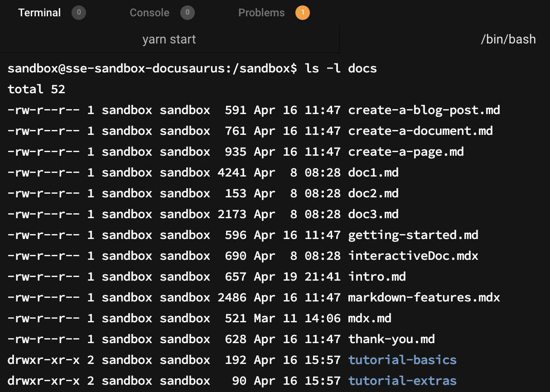Select the Terminal tab
The image size is (550, 392).
[39, 13]
